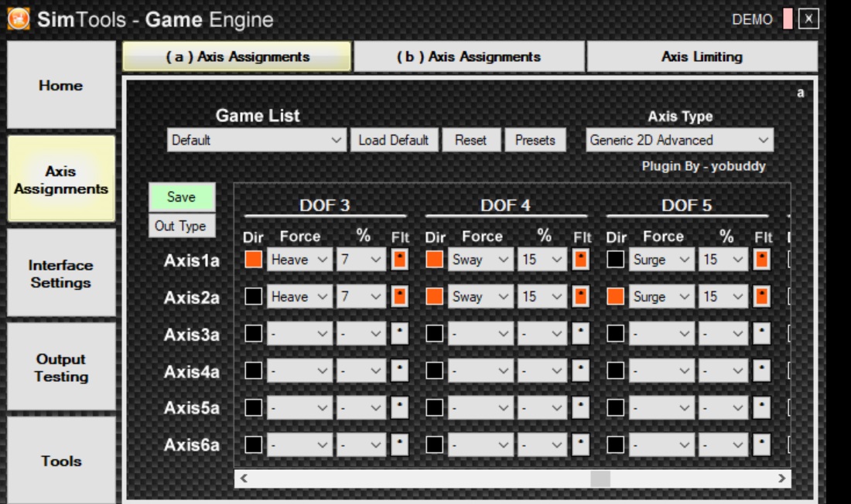Toggle Axis1a DOF 3 filter button
This screenshot has width=851, height=504.
point(400,259)
